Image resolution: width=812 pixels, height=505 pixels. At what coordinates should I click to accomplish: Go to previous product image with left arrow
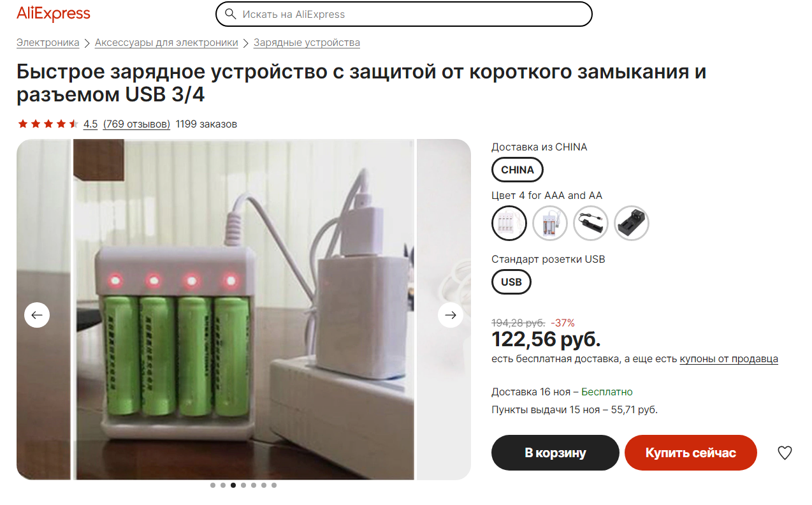[37, 315]
